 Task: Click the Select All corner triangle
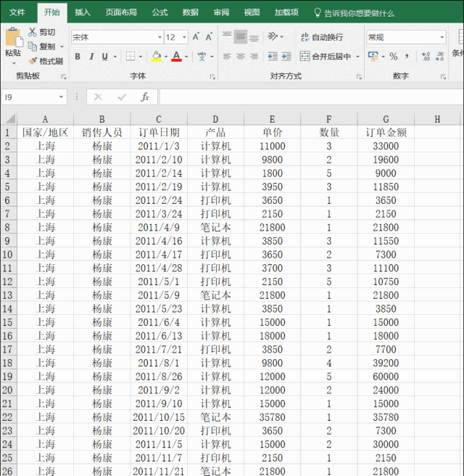[9, 118]
